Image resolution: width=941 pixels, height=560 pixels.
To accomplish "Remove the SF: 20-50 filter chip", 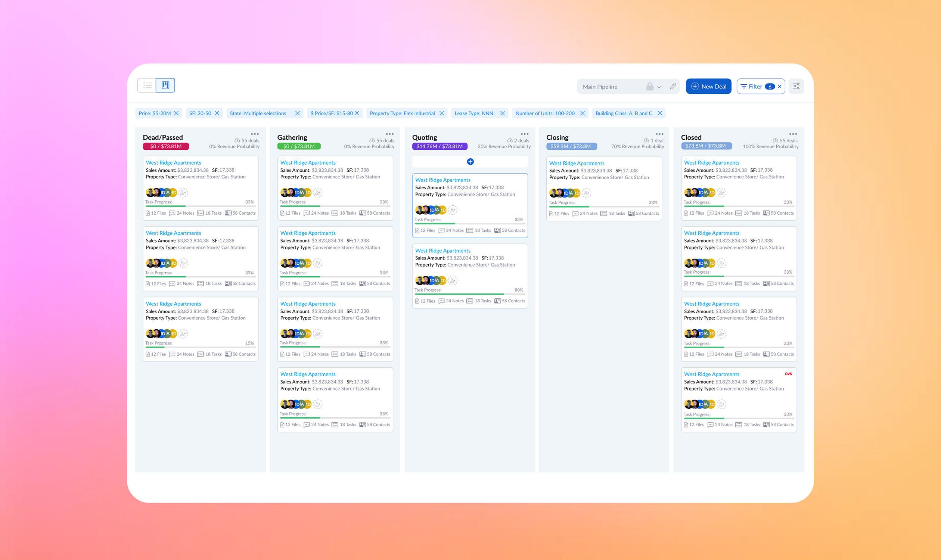I will (x=217, y=113).
